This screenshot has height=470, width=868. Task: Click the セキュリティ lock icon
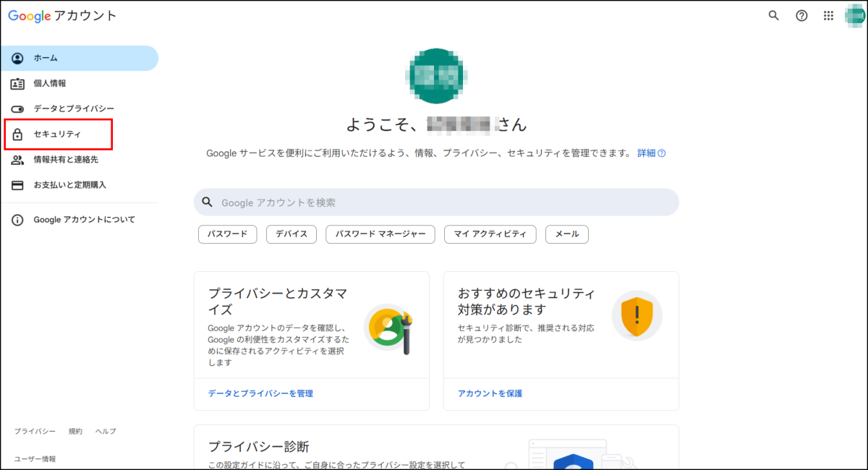click(x=18, y=134)
